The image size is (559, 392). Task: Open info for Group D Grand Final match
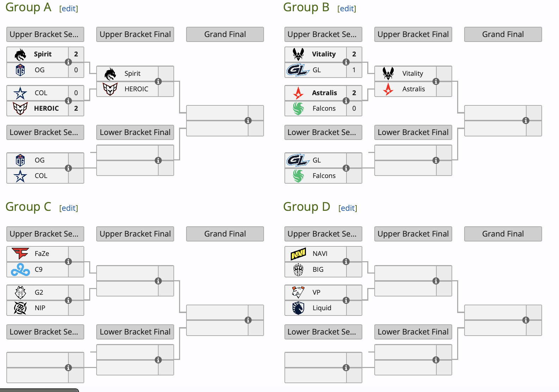(x=526, y=320)
